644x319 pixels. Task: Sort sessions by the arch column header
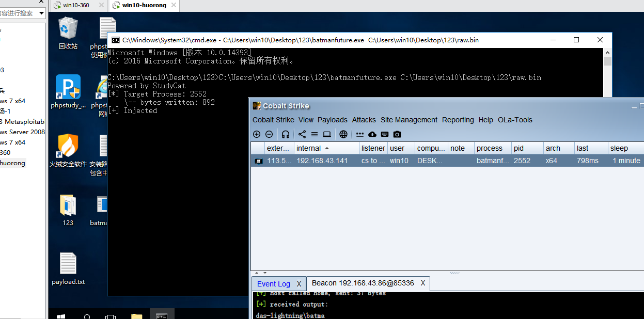coord(559,148)
